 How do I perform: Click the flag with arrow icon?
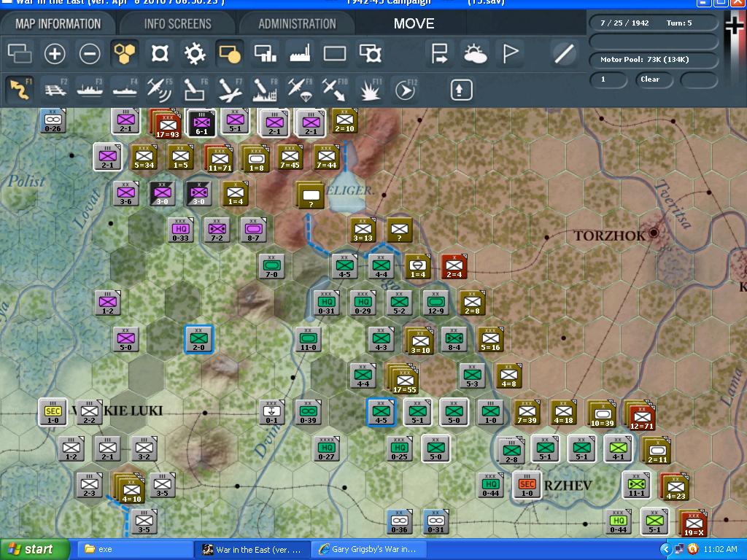tap(439, 53)
